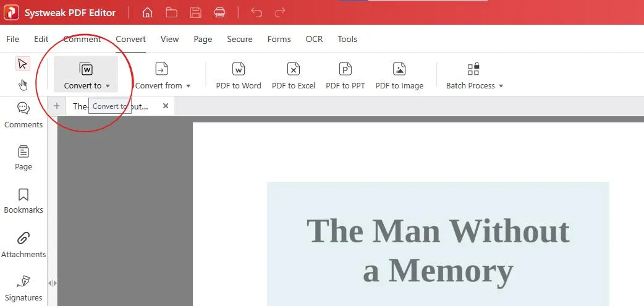Screen dimensions: 644x306
Task: Undo the last action
Action: 256,12
